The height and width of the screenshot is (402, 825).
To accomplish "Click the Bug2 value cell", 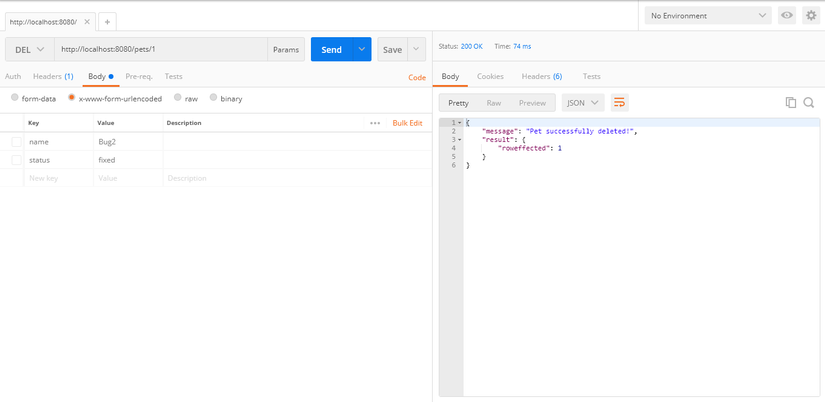I will [128, 142].
